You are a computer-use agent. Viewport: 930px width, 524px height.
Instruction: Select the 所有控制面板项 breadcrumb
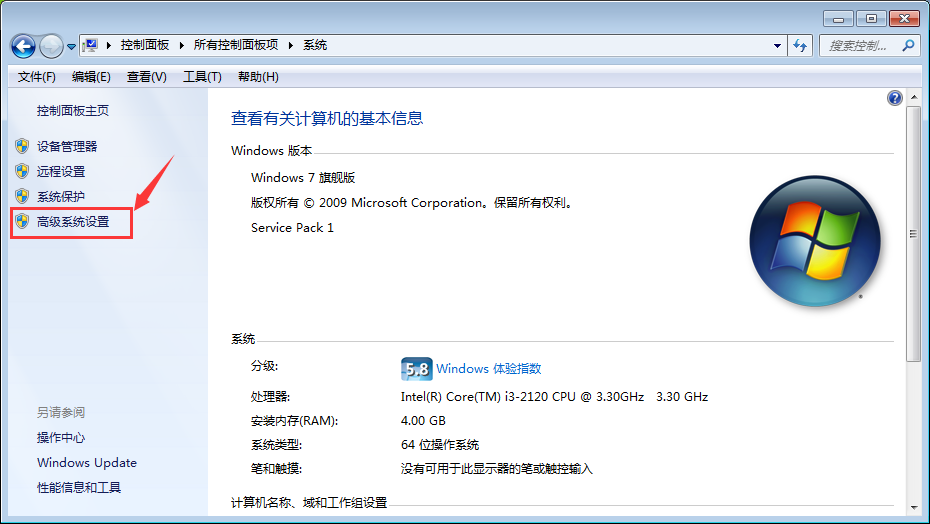point(235,45)
